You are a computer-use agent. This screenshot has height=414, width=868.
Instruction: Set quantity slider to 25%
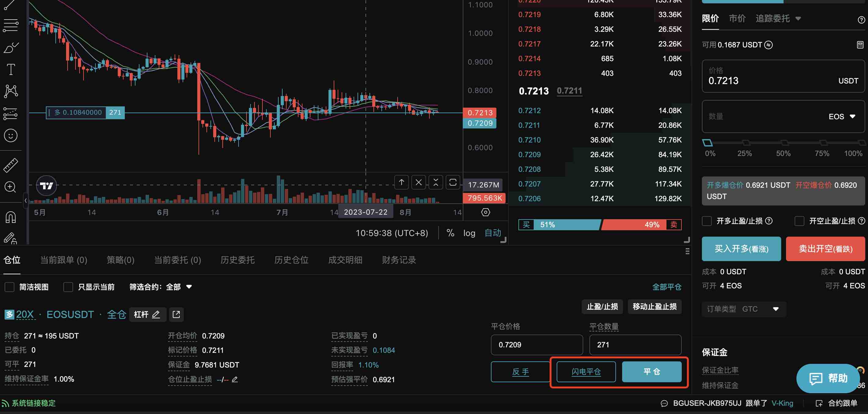(x=745, y=143)
